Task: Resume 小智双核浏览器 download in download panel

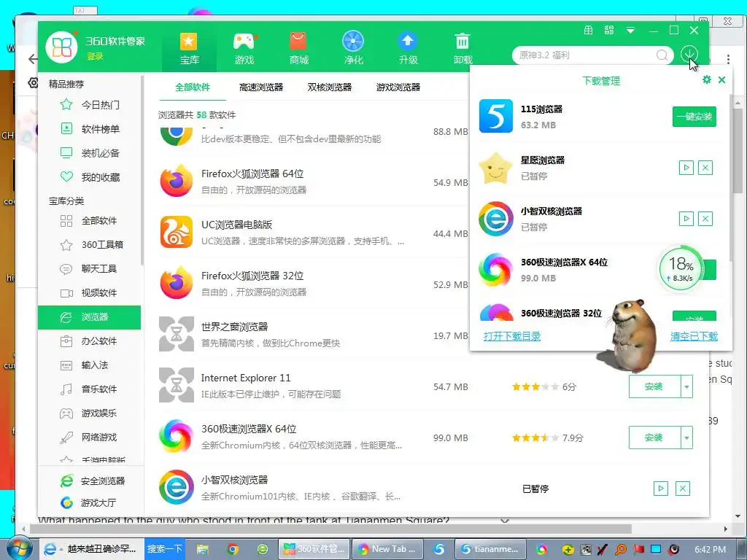Action: (x=686, y=219)
